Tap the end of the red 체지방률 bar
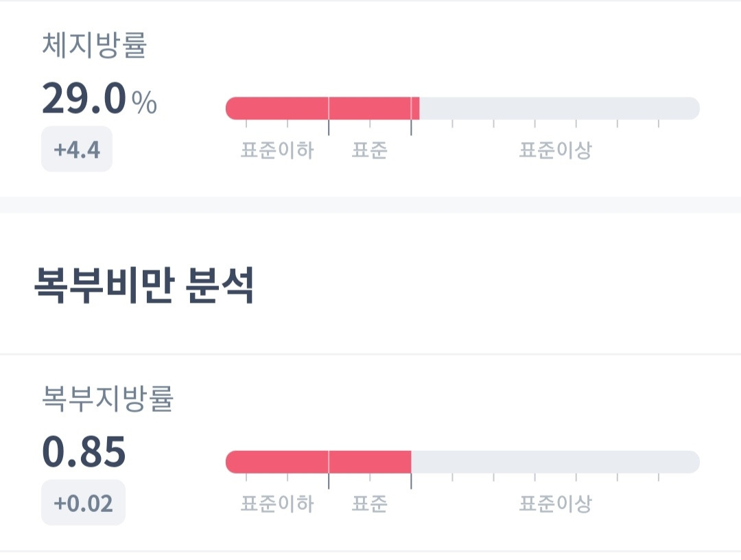The image size is (741, 560). (416, 108)
